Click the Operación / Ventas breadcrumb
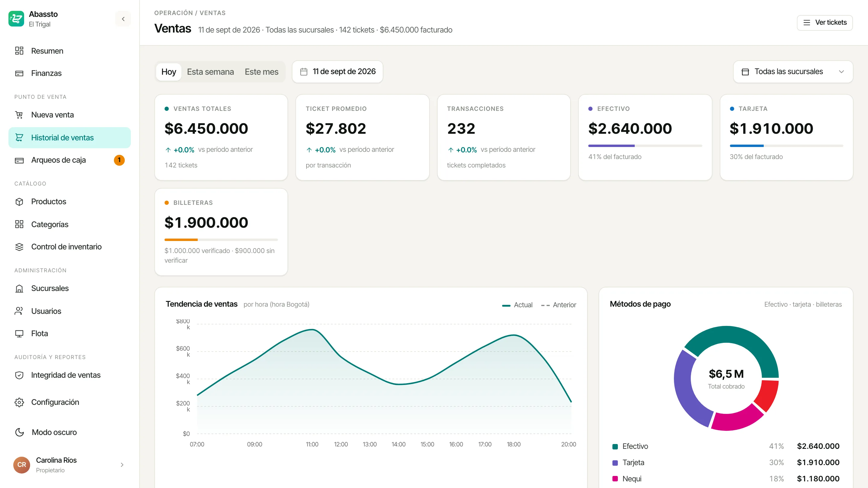This screenshot has height=488, width=868. point(190,13)
